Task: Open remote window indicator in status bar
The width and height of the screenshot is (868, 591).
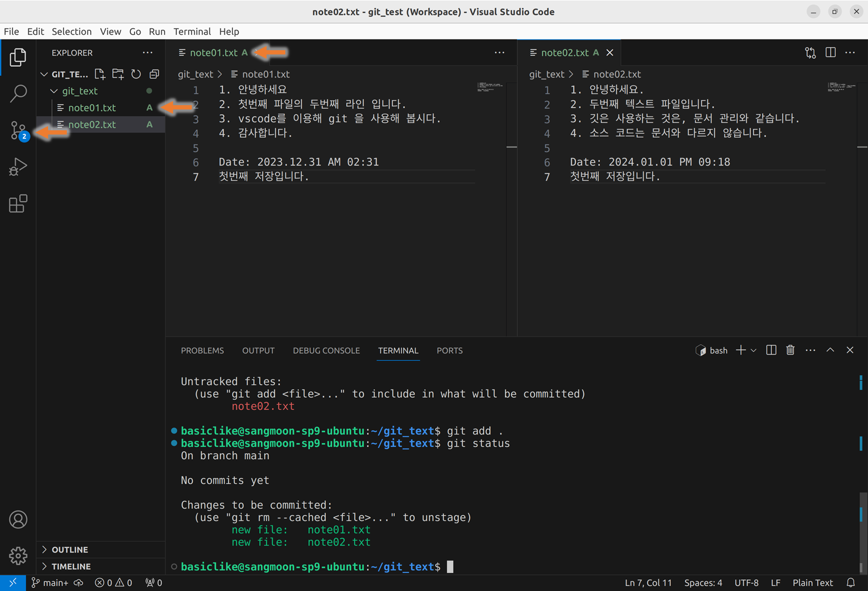Action: (12, 583)
